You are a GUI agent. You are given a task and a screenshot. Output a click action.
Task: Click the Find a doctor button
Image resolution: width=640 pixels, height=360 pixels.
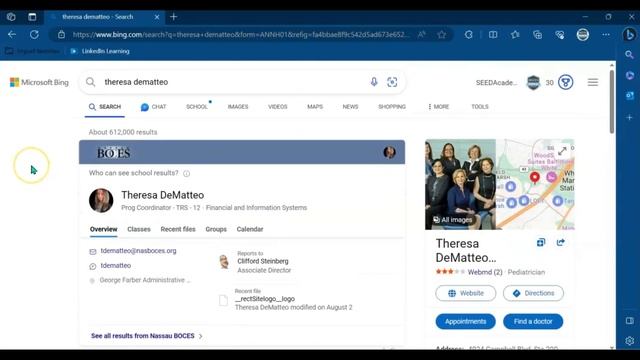click(x=533, y=322)
